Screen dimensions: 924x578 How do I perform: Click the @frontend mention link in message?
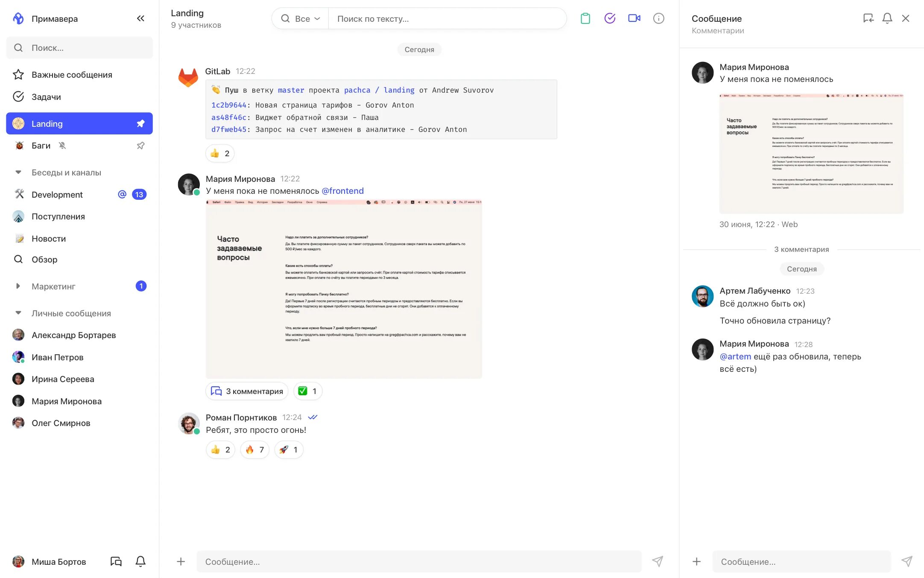click(342, 191)
